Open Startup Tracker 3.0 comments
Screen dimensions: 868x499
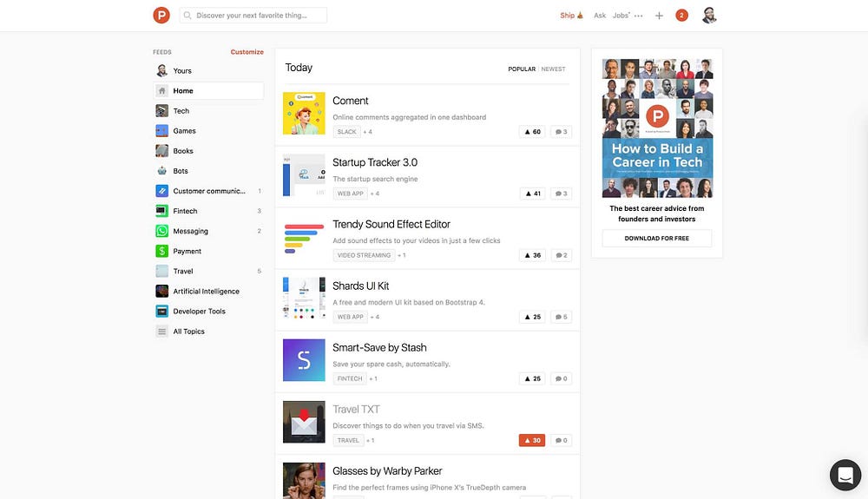(561, 194)
